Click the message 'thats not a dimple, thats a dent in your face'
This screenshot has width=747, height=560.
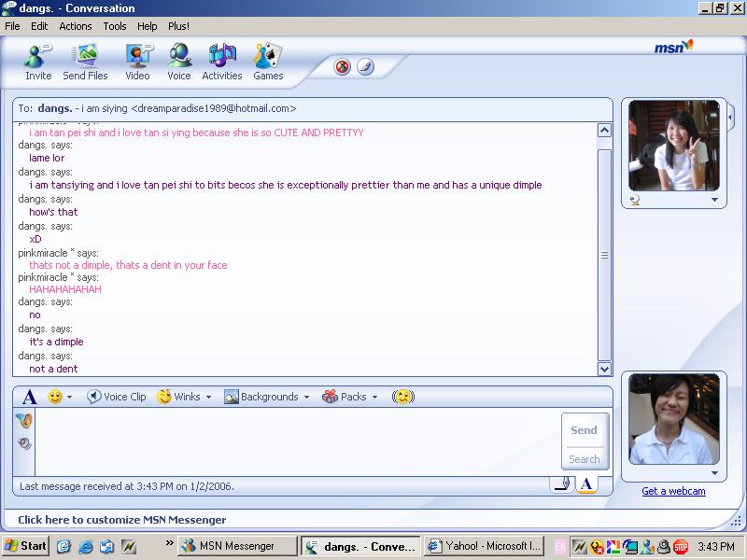(x=128, y=265)
